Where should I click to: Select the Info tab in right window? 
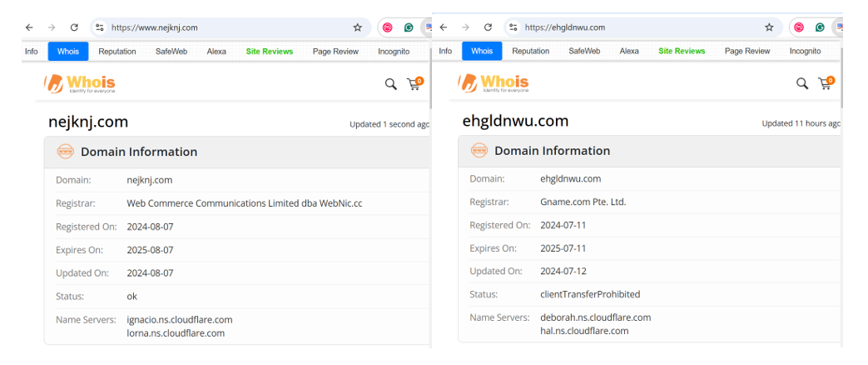tap(445, 52)
